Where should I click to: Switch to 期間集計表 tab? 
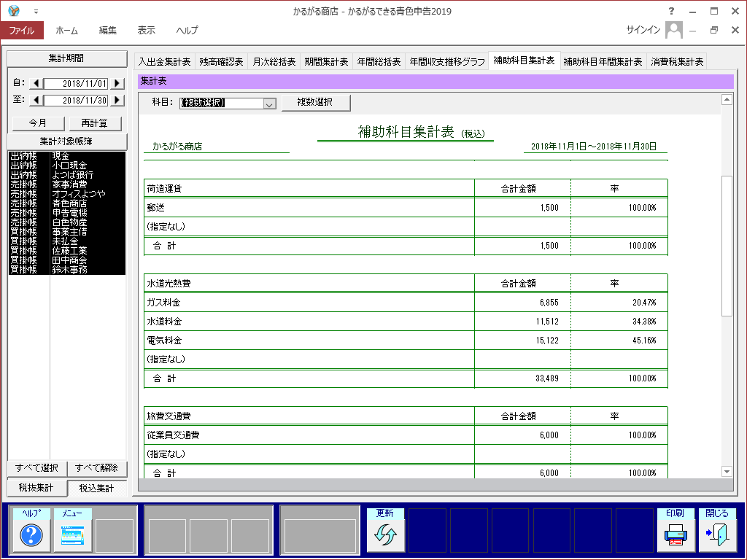[x=326, y=61]
